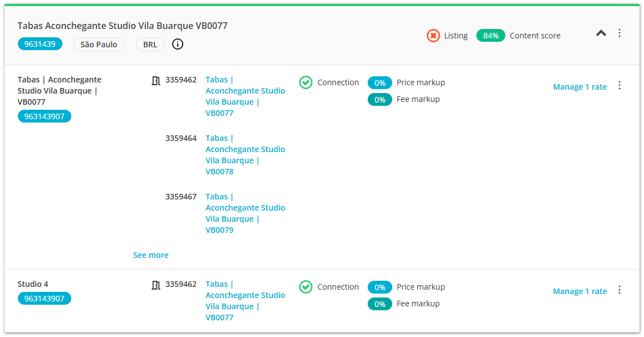Image resolution: width=644 pixels, height=337 pixels.
Task: Open the VB0077 link in the Studio 4 row
Action: pos(245,301)
